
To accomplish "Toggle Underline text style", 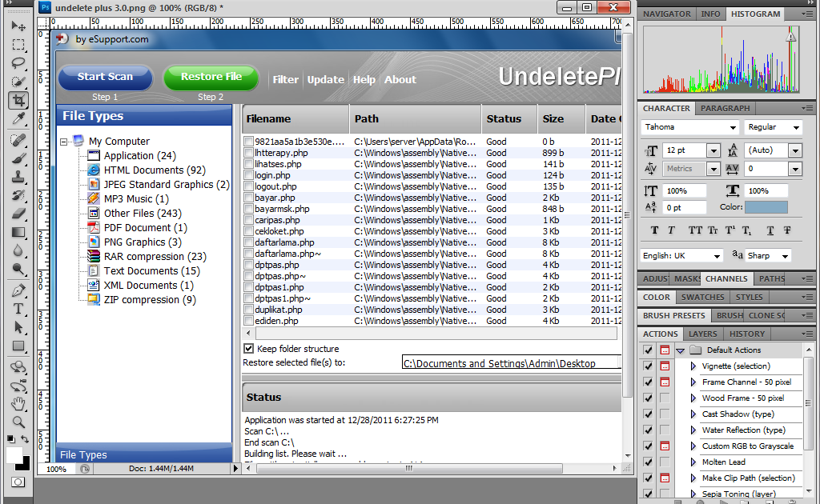I will pos(770,230).
